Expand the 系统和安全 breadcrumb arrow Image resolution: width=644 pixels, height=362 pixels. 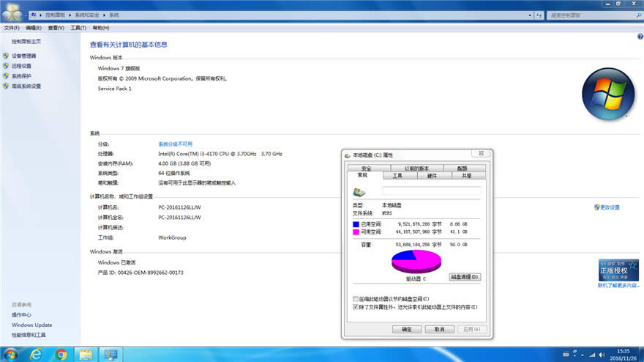click(x=105, y=15)
